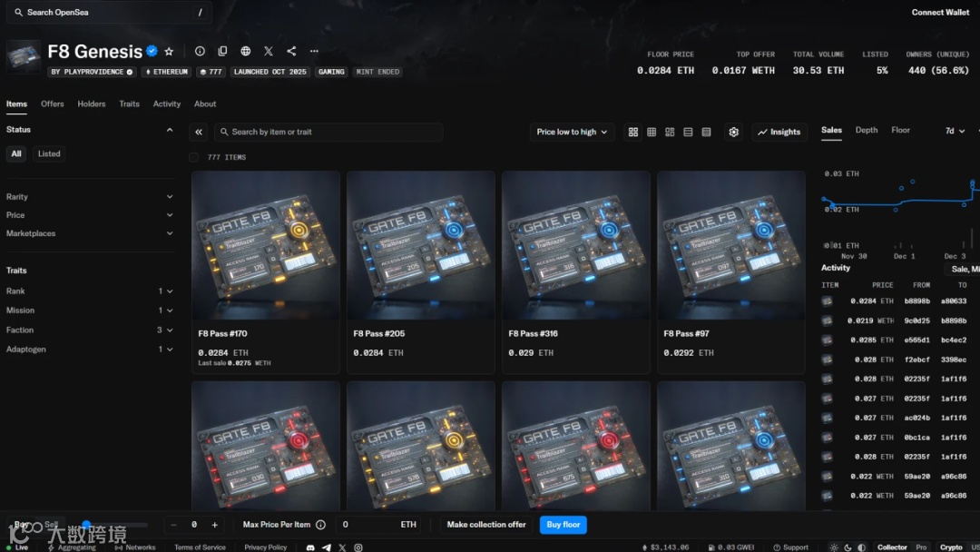Open the Items tab
The height and width of the screenshot is (552, 980).
pos(16,103)
